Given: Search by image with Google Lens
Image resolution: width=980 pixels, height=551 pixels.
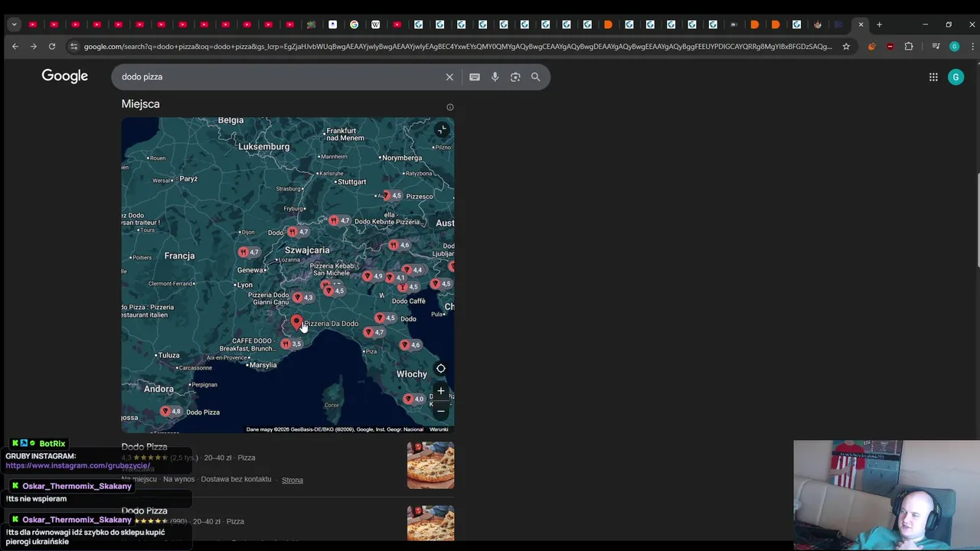Looking at the screenshot, I should pyautogui.click(x=515, y=77).
